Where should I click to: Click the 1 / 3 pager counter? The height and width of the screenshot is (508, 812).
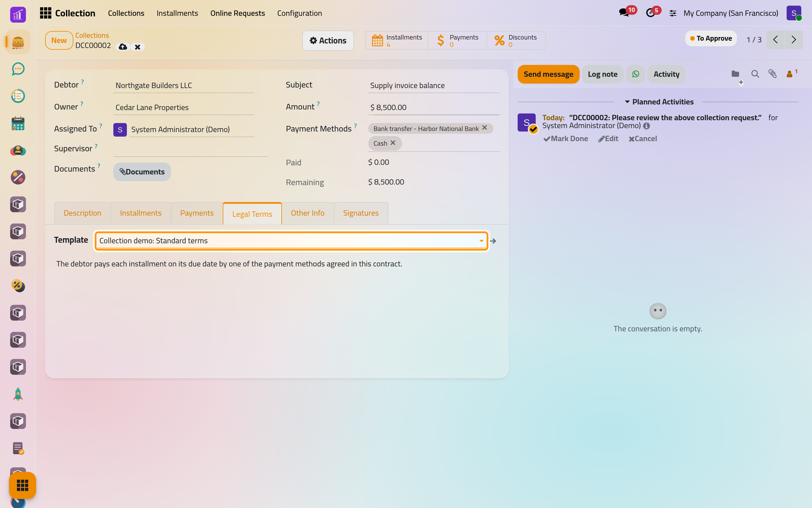pos(754,40)
